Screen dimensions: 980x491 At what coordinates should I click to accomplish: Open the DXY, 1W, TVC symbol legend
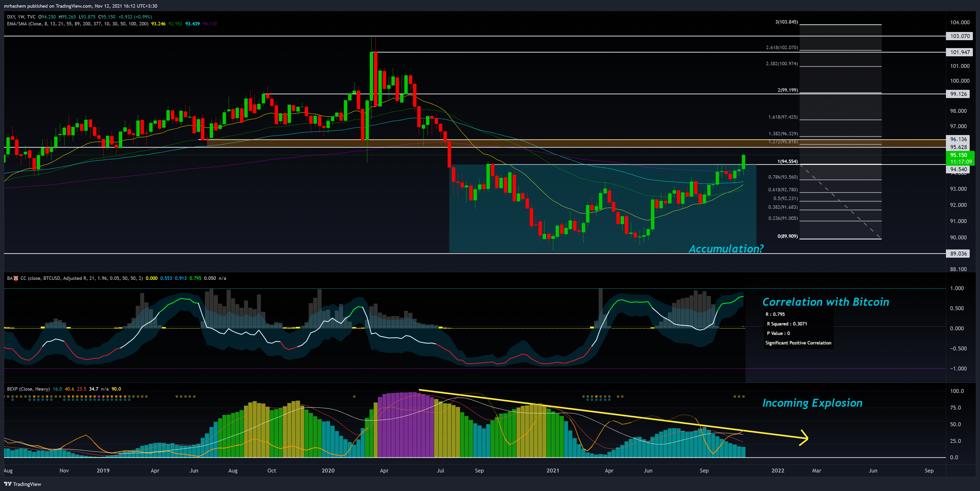[x=21, y=17]
